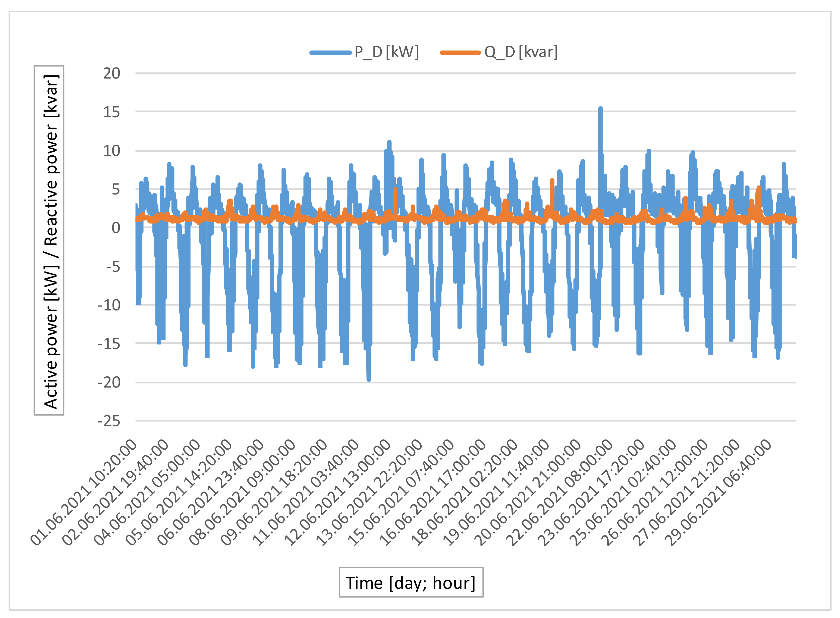Click the 15.06.2021 07:40:00 date label
The image size is (840, 618).
402,492
